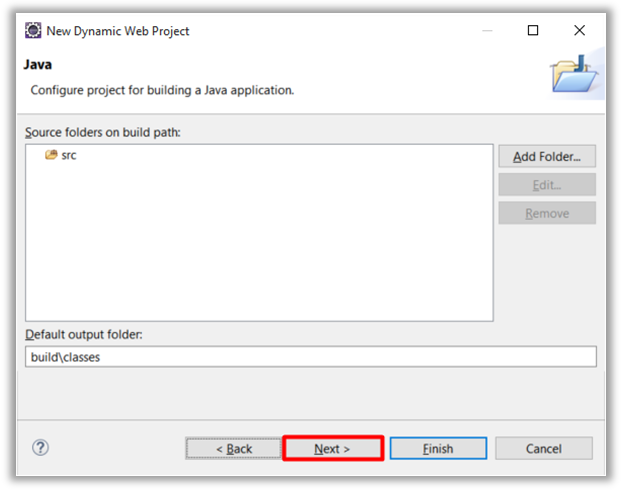Cancel the new project wizard
626x494 pixels.
point(543,449)
